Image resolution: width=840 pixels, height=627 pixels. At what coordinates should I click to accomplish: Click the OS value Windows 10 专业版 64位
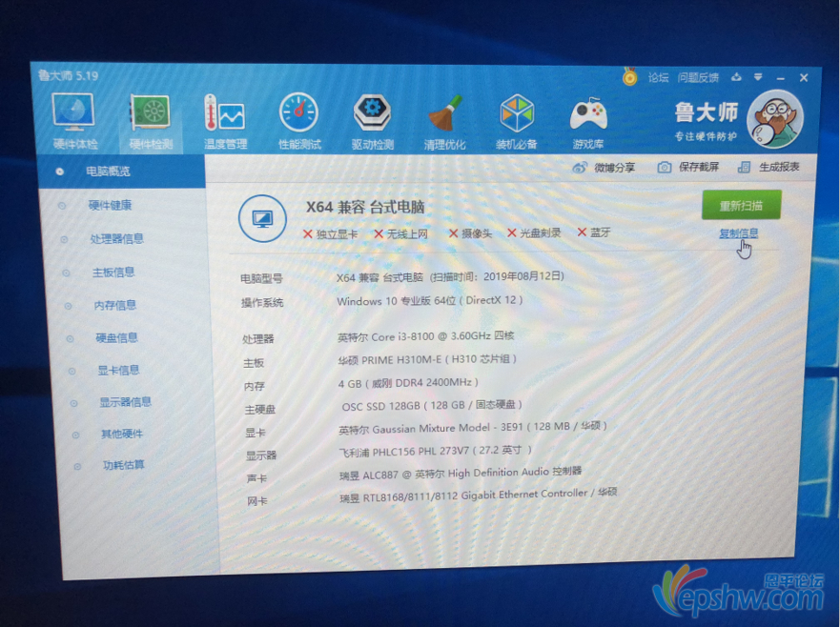point(430,301)
